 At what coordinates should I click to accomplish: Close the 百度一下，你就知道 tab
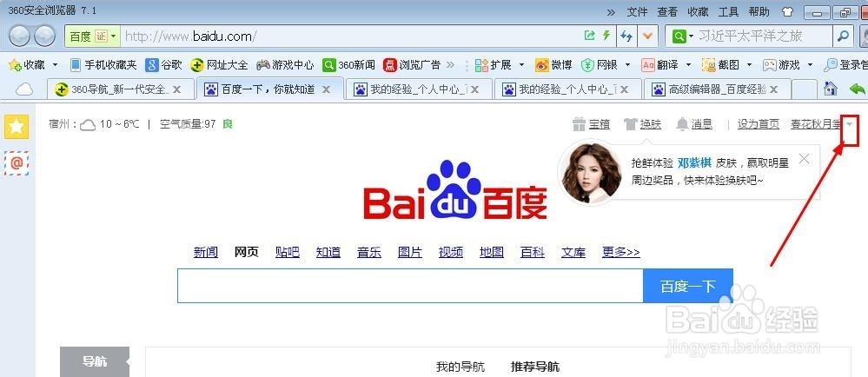click(x=326, y=89)
